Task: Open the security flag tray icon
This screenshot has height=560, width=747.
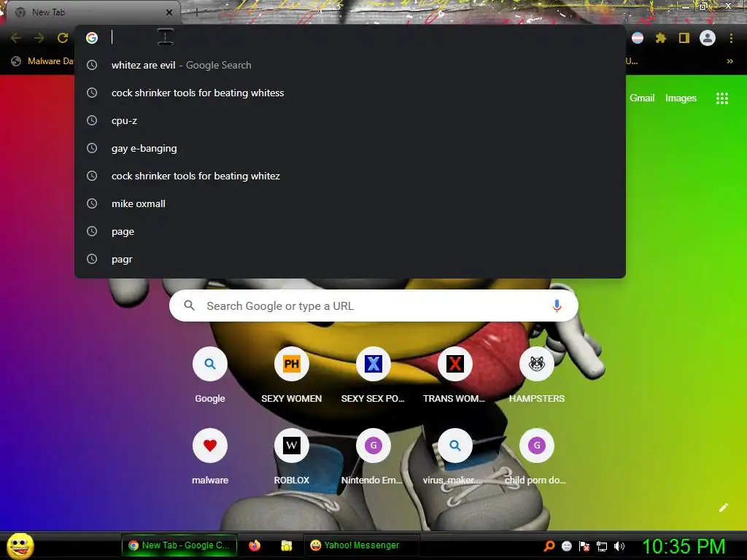Action: 584,546
